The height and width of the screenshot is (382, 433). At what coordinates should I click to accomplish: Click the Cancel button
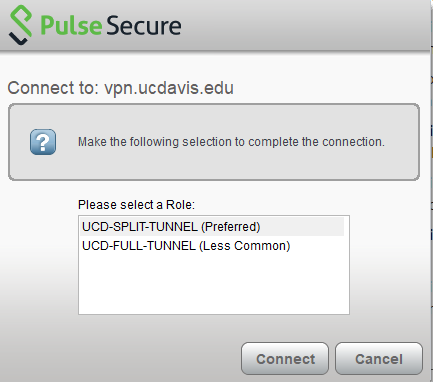[379, 359]
